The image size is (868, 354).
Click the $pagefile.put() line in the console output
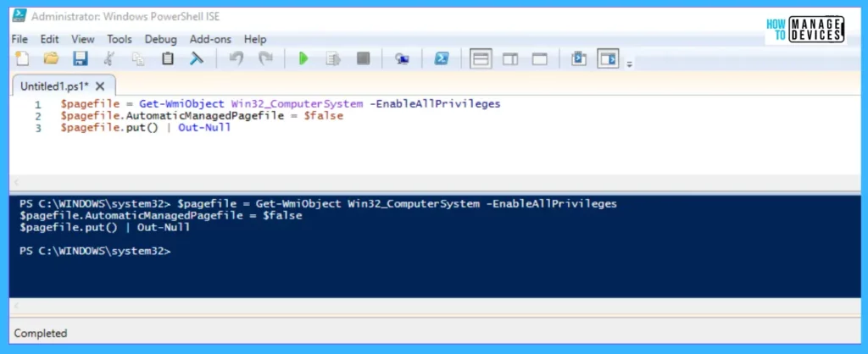pos(104,227)
